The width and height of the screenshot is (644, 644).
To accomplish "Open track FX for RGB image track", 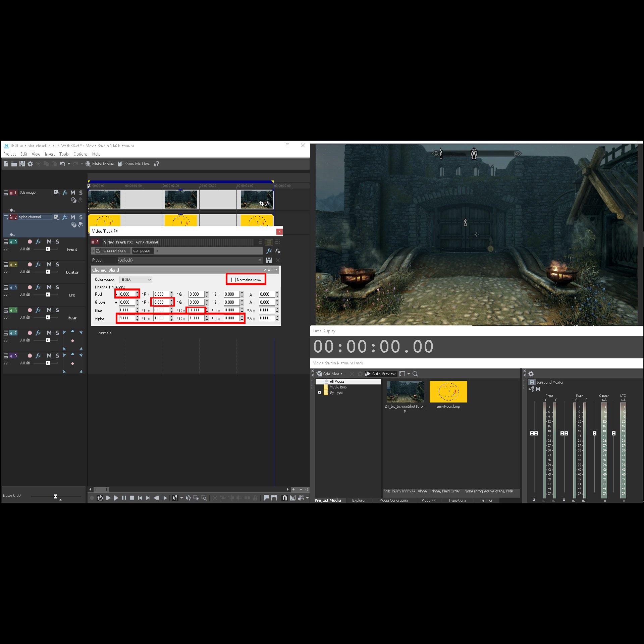I will coord(65,193).
